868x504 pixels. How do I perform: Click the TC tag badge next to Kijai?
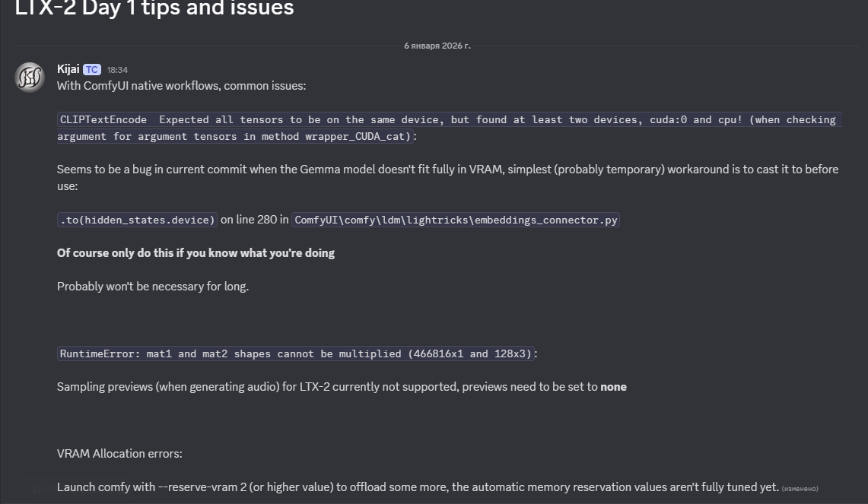(91, 69)
